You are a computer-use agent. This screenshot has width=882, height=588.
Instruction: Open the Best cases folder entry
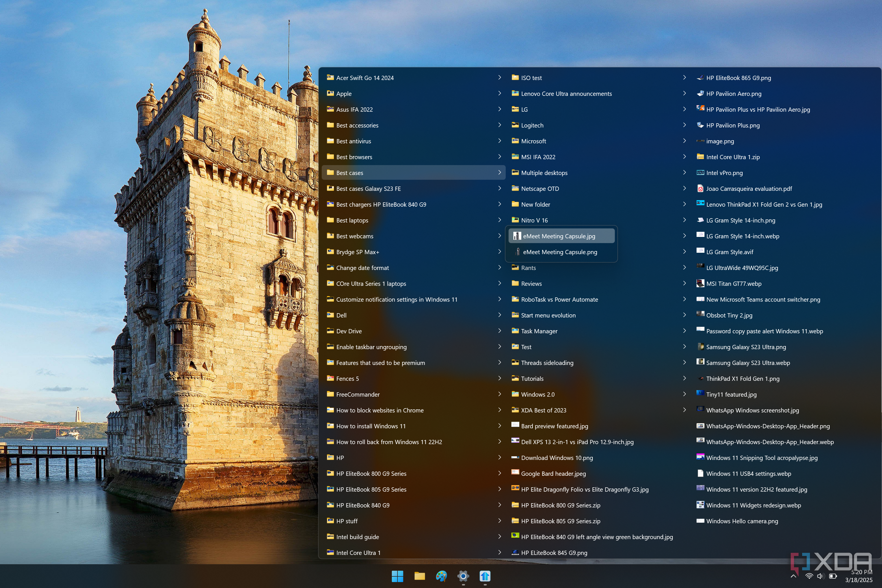point(414,172)
